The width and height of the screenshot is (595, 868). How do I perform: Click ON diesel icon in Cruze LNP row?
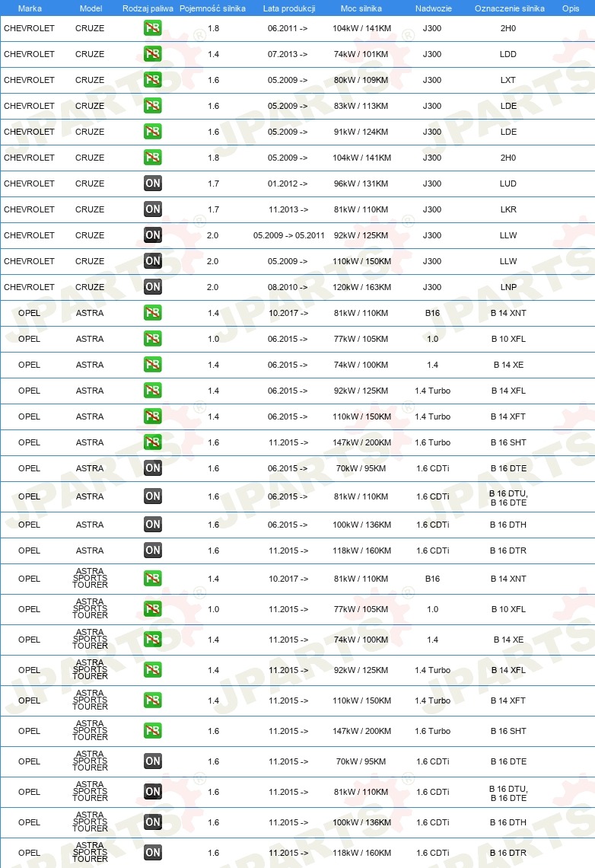[x=153, y=287]
